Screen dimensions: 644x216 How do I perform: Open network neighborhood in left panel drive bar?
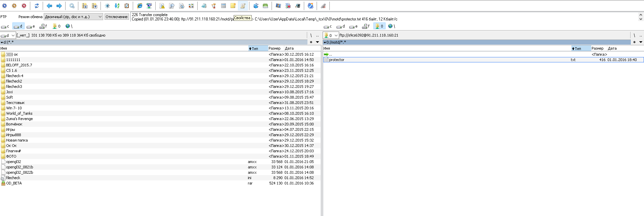pyautogui.click(x=69, y=26)
